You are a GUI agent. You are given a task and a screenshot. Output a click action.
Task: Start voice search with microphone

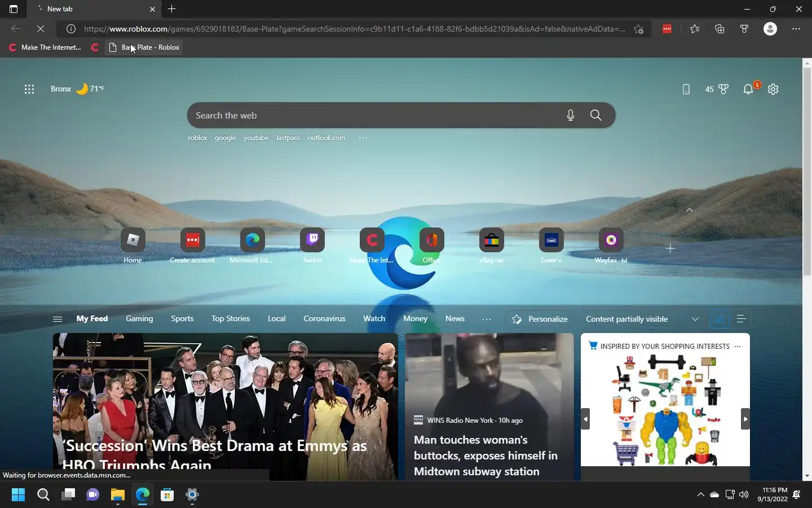[571, 115]
